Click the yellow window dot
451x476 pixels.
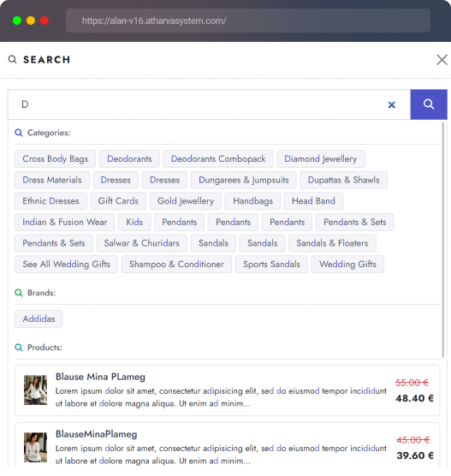(31, 21)
